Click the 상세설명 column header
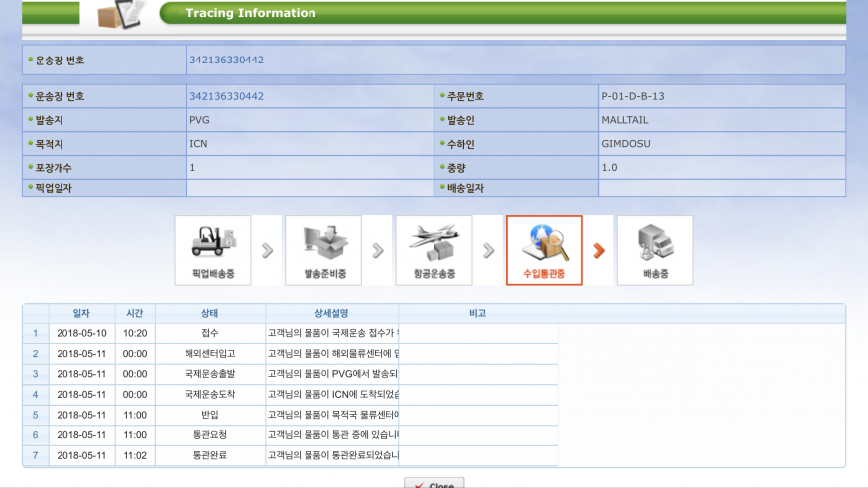Screen dimensions: 868x488 [331, 313]
